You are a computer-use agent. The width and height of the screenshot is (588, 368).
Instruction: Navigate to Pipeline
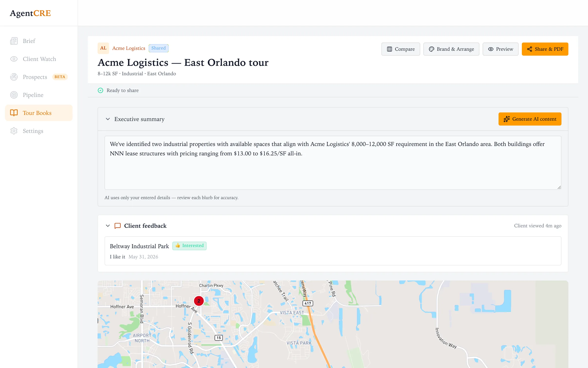(39, 95)
